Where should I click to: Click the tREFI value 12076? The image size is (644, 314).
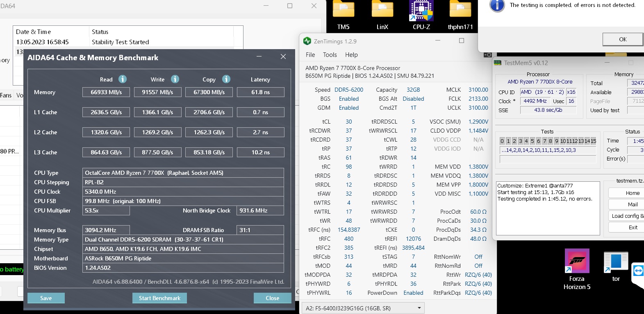(x=413, y=239)
